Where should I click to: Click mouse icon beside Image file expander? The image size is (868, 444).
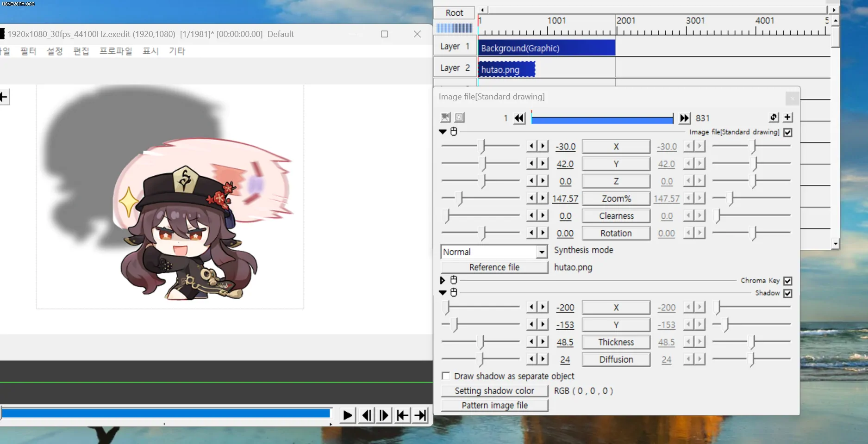coord(454,132)
